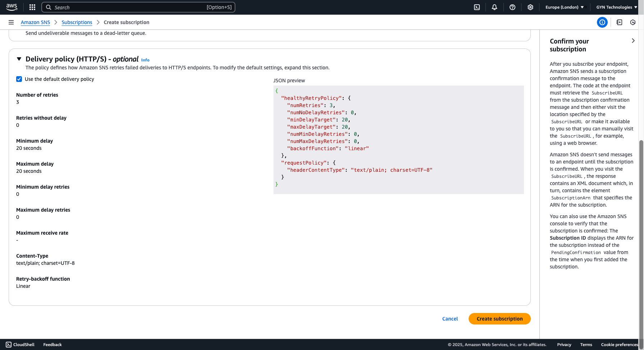Click the AWS home logo

point(11,7)
